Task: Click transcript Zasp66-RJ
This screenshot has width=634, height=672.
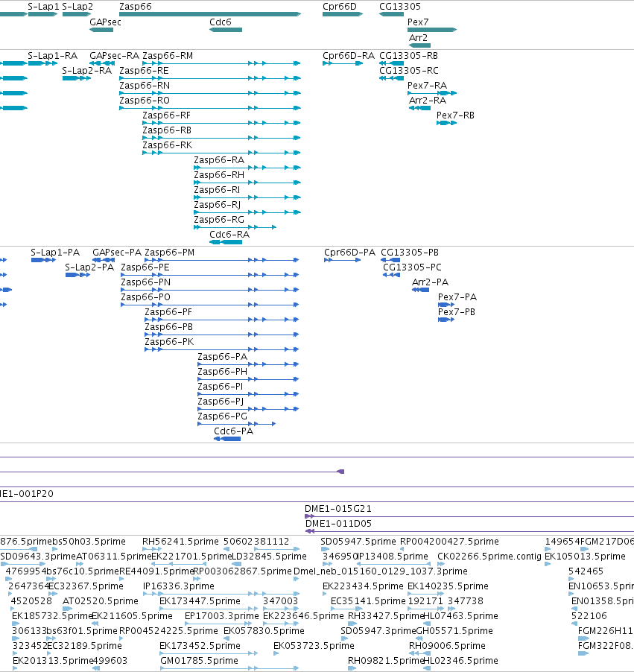Action: click(217, 204)
